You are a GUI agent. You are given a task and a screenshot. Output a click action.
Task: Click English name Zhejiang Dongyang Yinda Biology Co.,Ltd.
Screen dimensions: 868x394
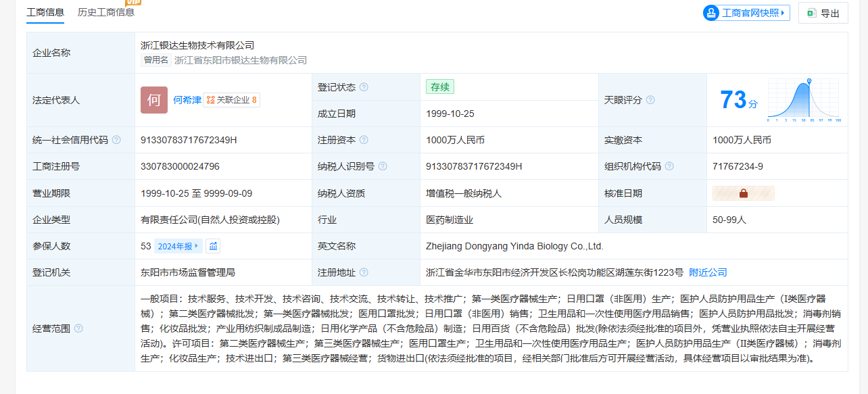pyautogui.click(x=514, y=246)
